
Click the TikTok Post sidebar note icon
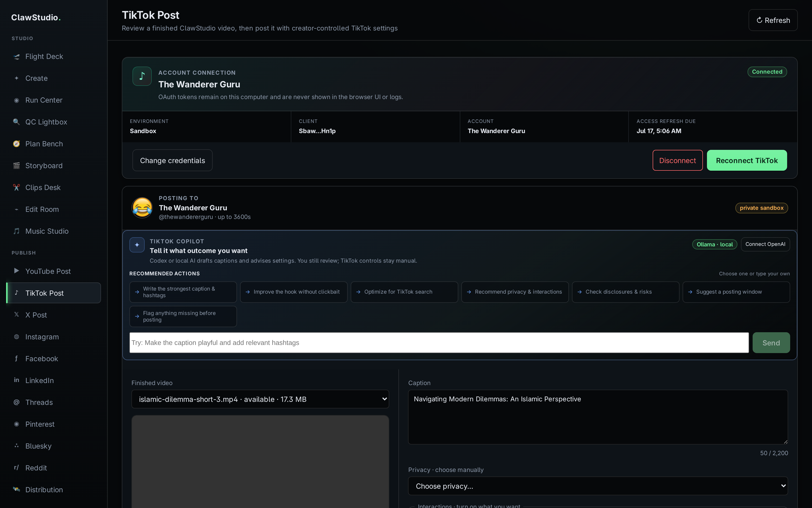16,293
